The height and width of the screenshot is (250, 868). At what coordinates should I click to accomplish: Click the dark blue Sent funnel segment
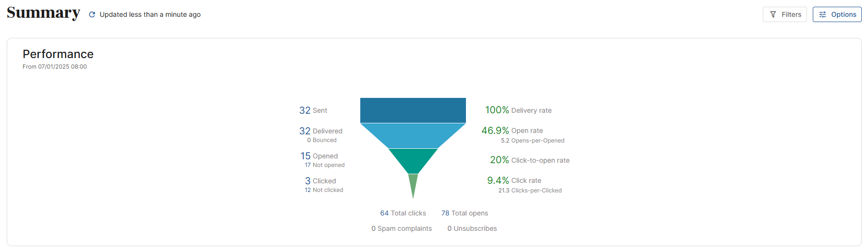pyautogui.click(x=413, y=110)
